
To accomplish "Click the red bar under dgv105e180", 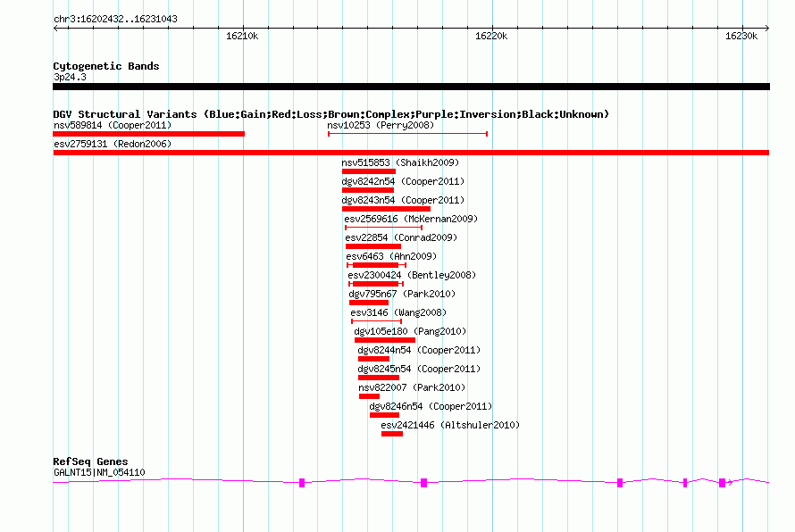I will [x=385, y=340].
